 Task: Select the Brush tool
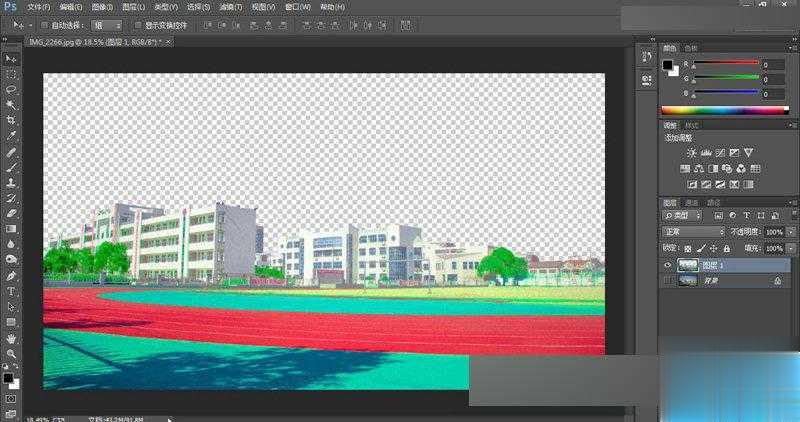coord(11,167)
